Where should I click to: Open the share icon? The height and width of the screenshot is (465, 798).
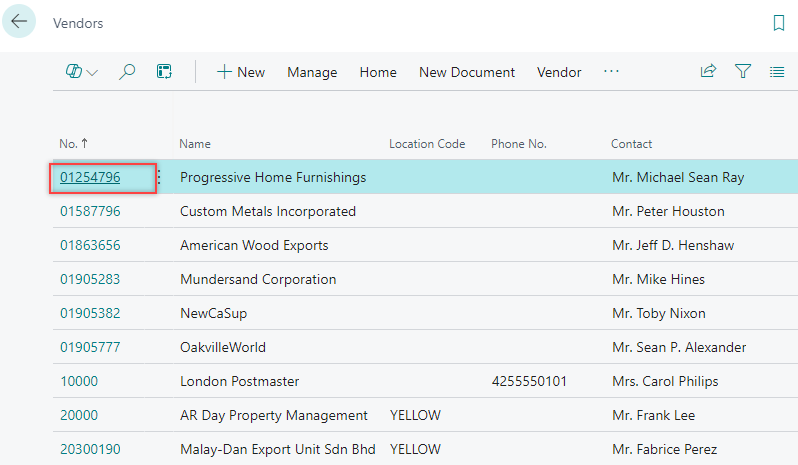(708, 72)
